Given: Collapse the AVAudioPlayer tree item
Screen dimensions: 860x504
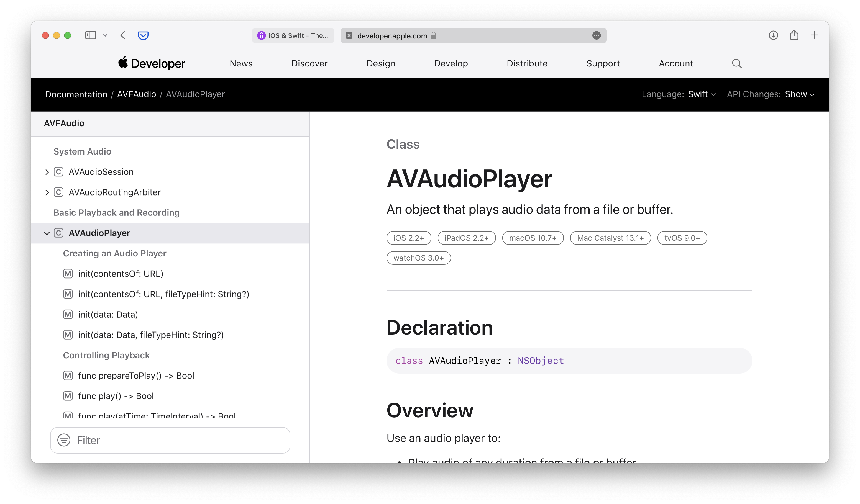Looking at the screenshot, I should tap(47, 233).
